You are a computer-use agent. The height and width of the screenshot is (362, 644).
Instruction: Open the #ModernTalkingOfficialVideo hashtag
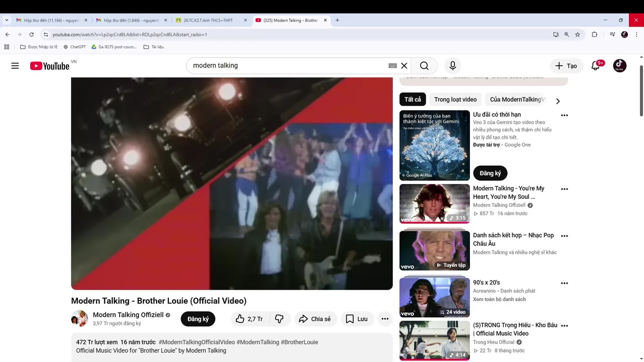click(x=197, y=342)
